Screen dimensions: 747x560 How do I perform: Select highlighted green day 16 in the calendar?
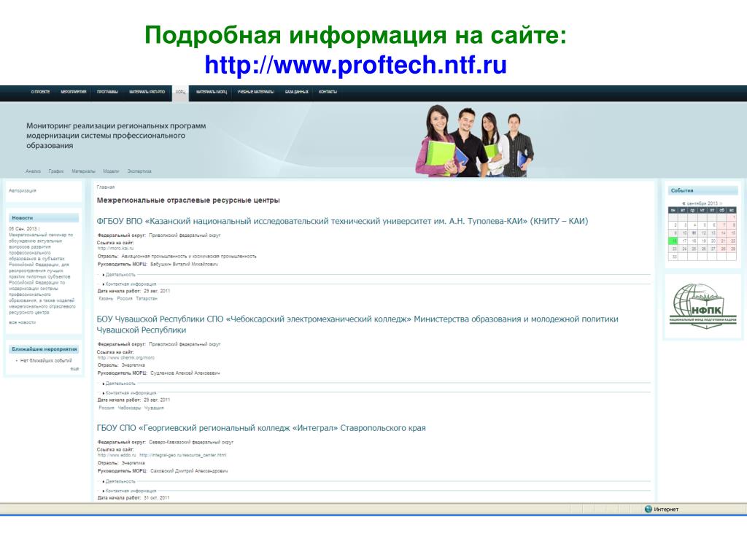click(673, 241)
